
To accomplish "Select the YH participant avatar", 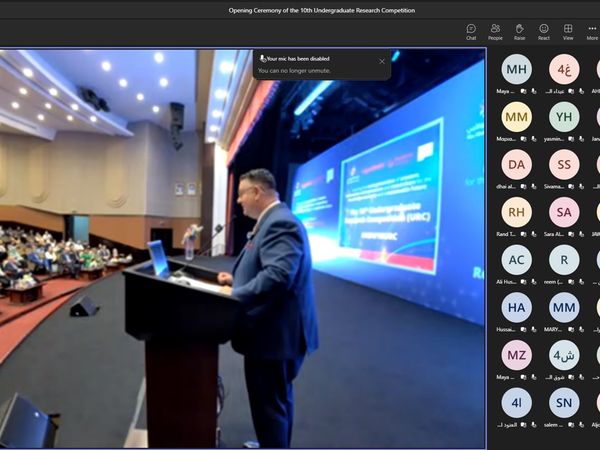I will (x=564, y=117).
